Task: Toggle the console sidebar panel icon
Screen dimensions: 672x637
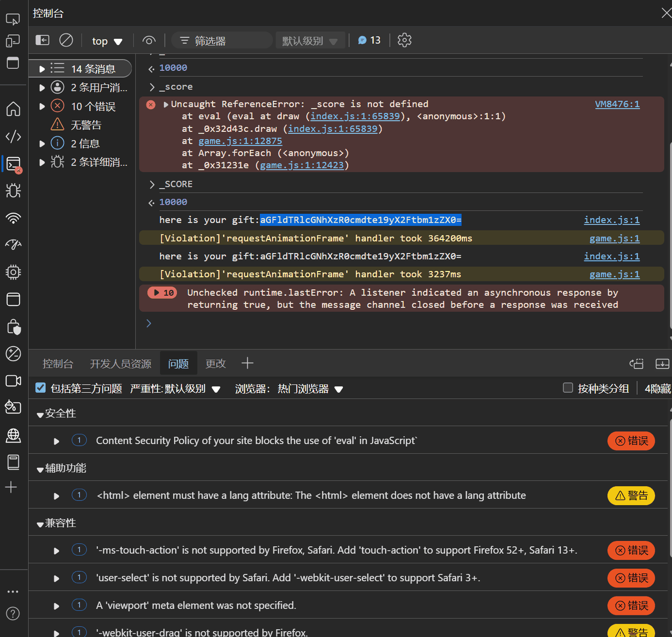Action: coord(43,40)
